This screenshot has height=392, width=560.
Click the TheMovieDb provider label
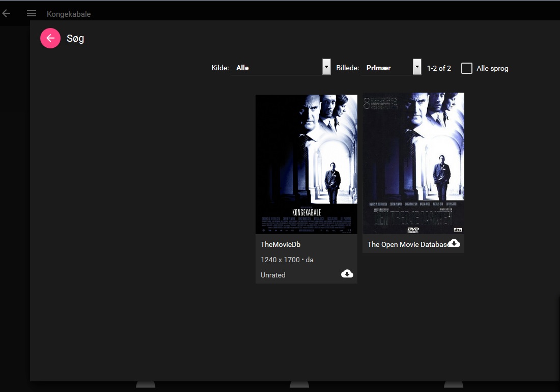tap(281, 244)
